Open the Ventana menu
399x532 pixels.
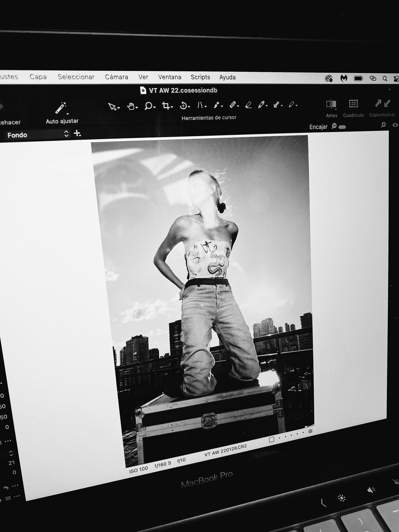click(170, 77)
